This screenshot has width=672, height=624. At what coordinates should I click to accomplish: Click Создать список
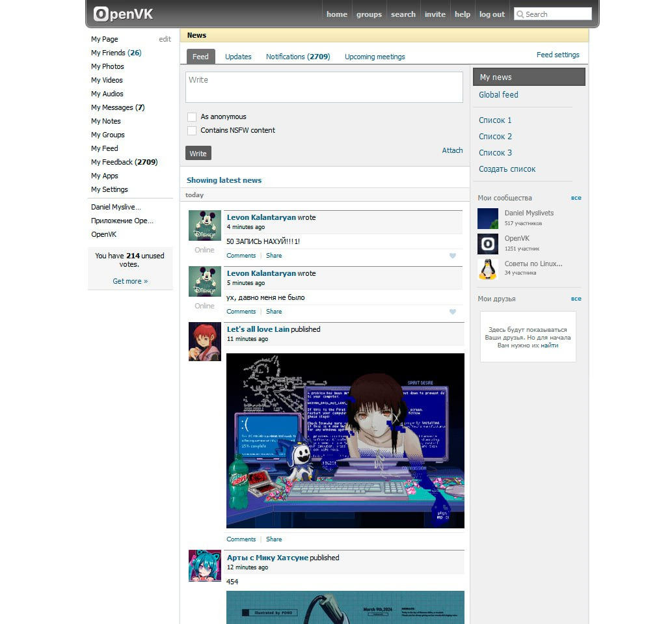507,169
